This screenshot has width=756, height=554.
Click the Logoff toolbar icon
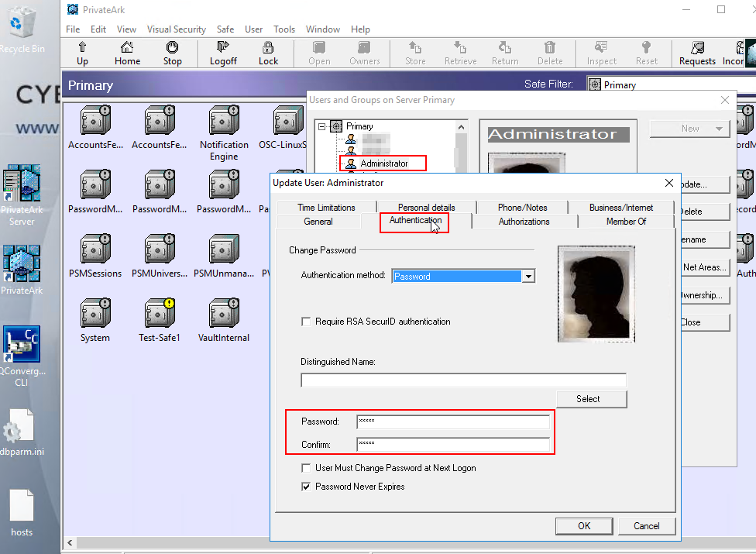tap(223, 53)
